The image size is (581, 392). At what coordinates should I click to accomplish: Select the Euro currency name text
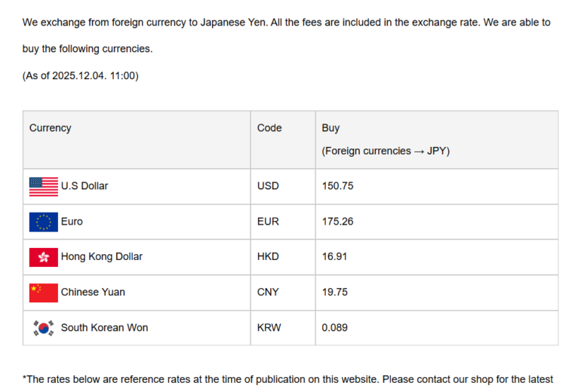pos(72,222)
